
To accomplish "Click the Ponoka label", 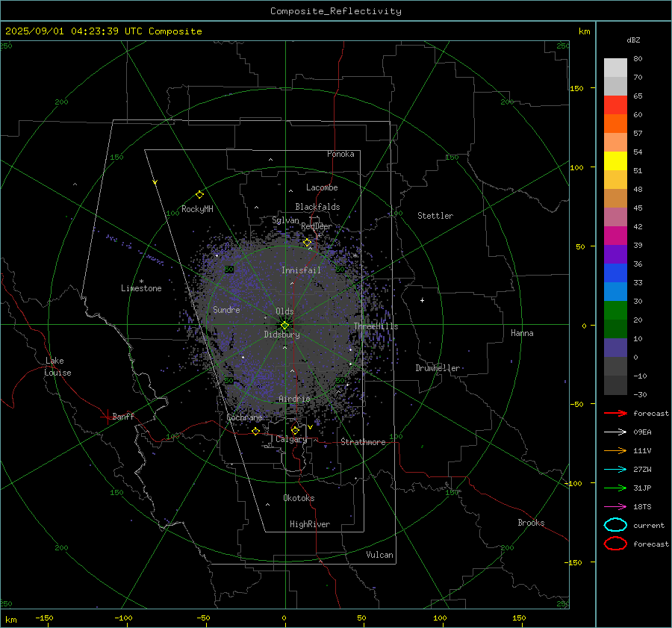I will (340, 154).
